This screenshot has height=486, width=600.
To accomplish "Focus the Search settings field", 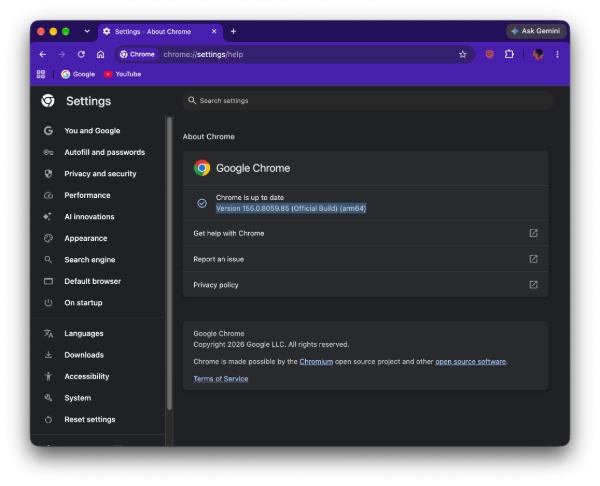I will [367, 101].
